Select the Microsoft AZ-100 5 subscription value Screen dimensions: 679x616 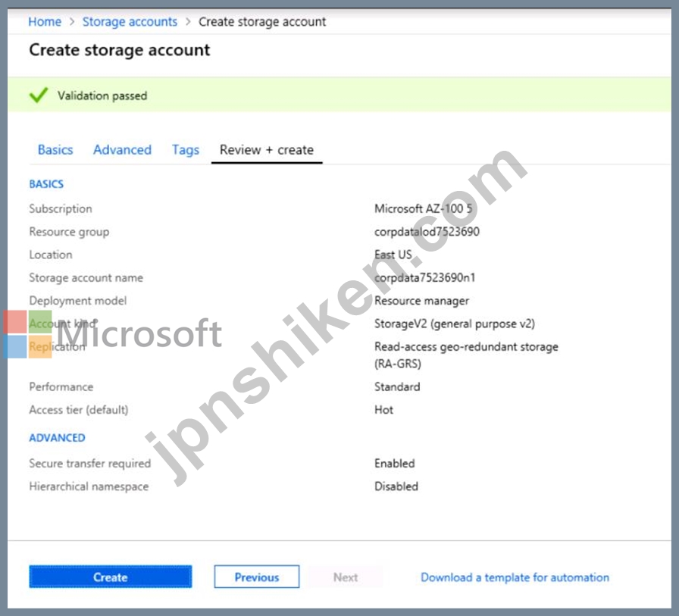pos(423,208)
